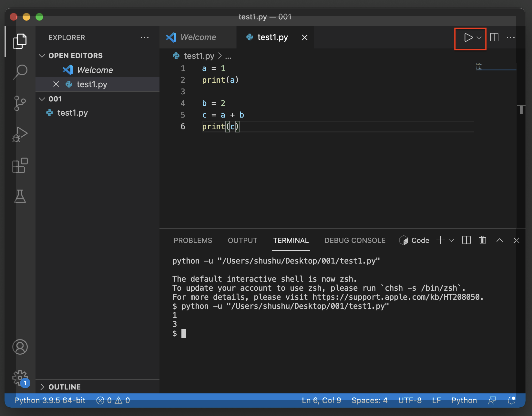Open test1.py under 001 folder
Screen dimensions: 532x416
pyautogui.click(x=72, y=113)
